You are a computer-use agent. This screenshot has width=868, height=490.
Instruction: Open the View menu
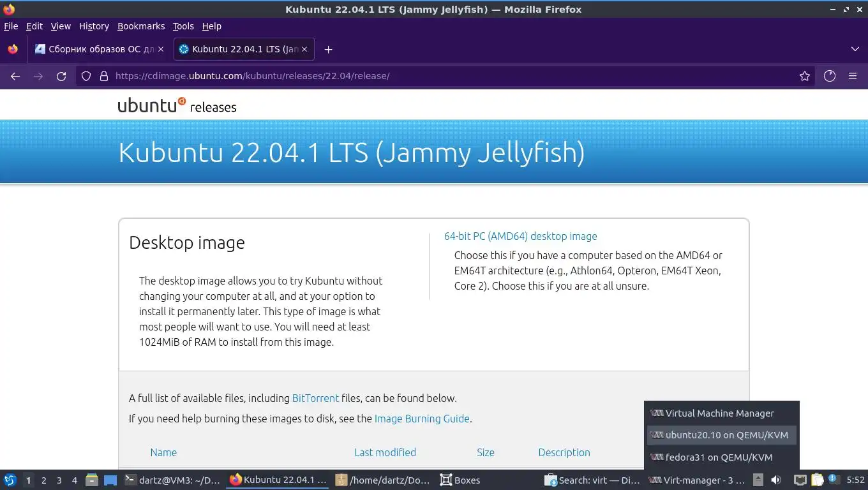click(61, 26)
